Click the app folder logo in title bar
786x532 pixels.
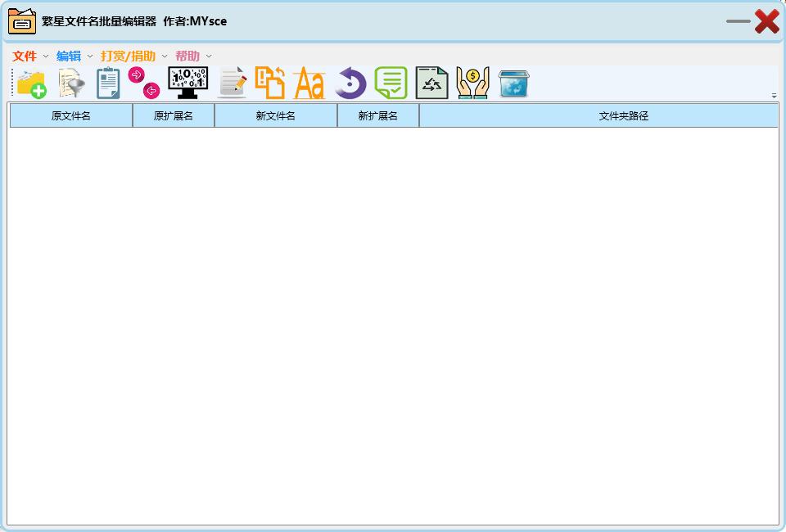coord(22,21)
